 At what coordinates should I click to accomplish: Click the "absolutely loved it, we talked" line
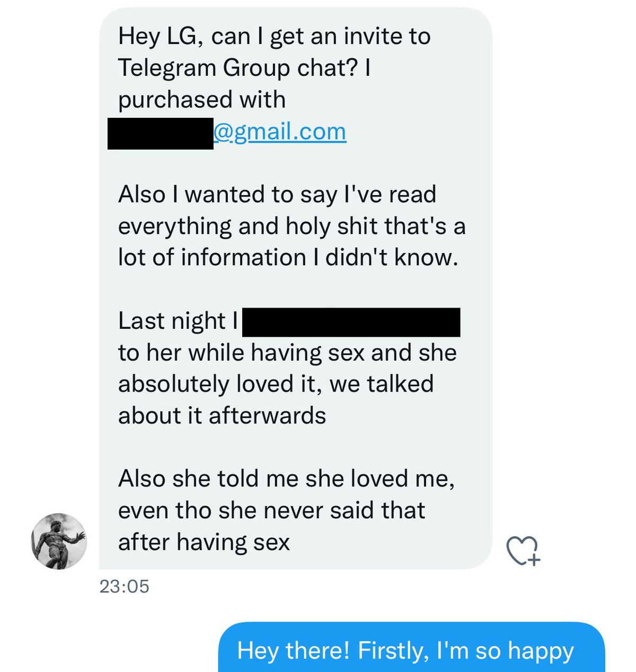[x=276, y=384]
